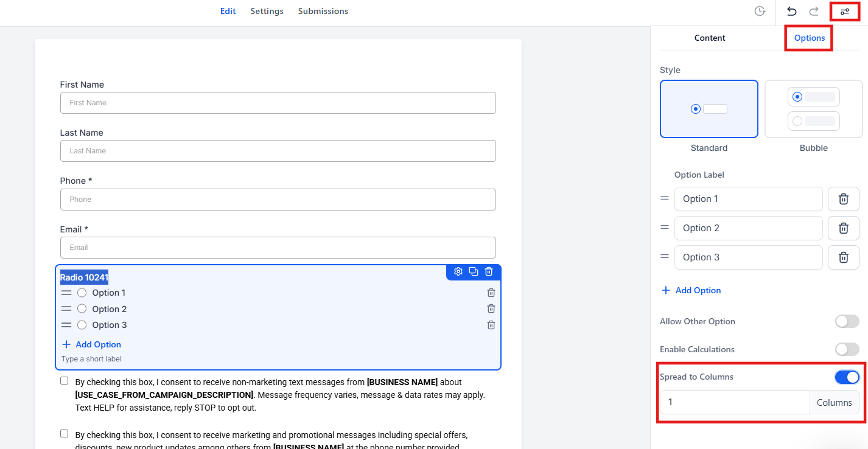868x449 pixels.
Task: Delete Option 2 in the Option Label list
Action: pos(843,228)
